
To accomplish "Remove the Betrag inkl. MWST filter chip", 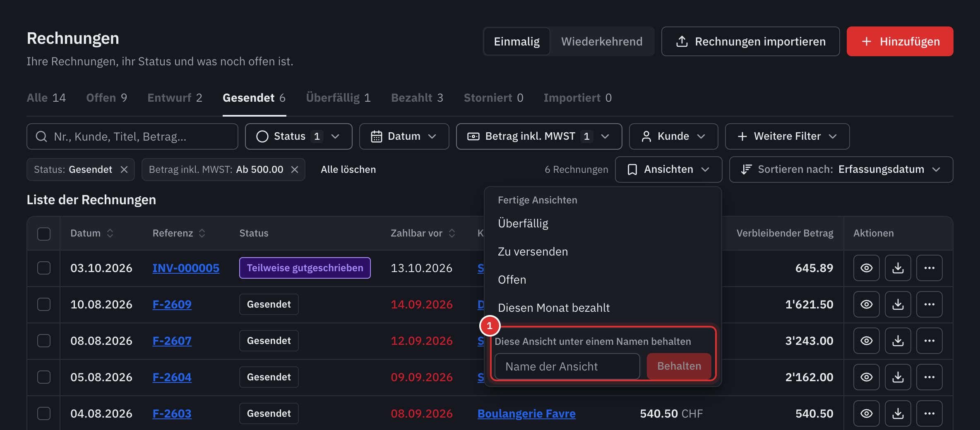I will tap(294, 170).
